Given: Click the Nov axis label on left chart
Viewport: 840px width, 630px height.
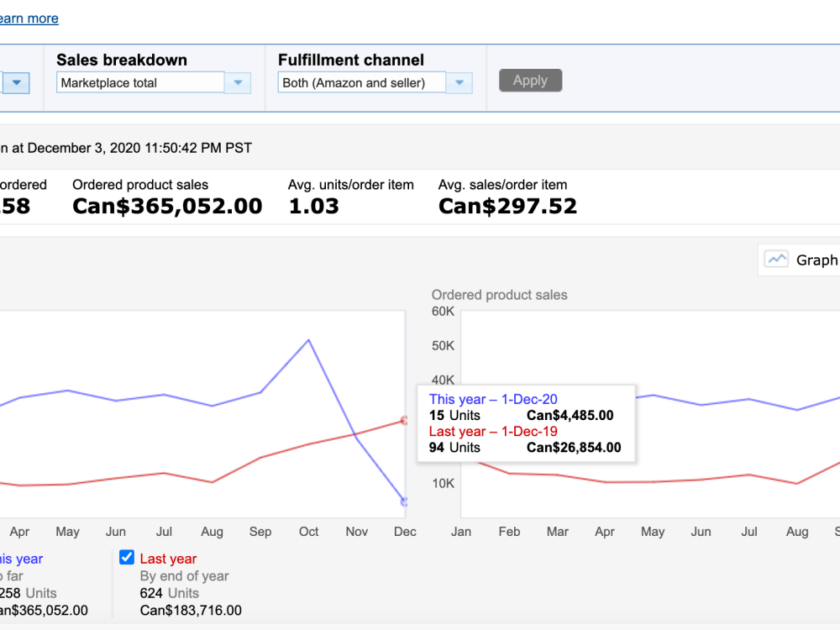Looking at the screenshot, I should coord(357,532).
